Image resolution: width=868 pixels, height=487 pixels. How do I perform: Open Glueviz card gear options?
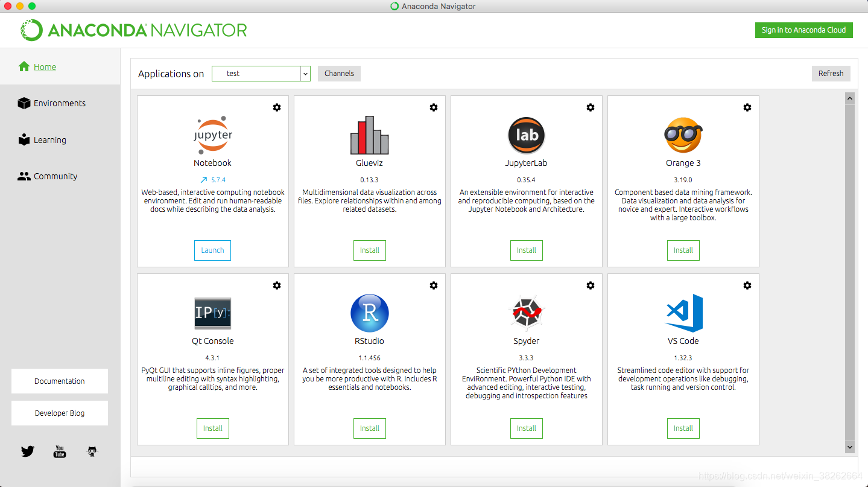pos(434,107)
